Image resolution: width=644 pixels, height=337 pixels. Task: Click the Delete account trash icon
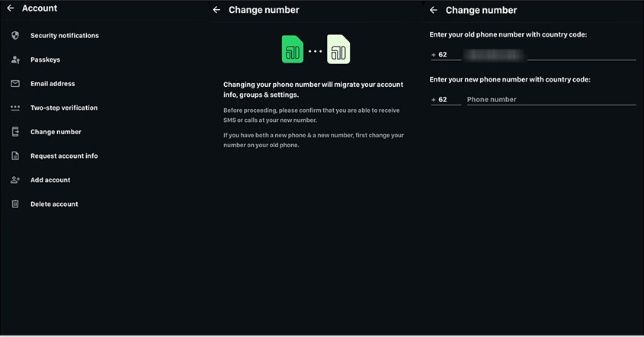click(15, 204)
